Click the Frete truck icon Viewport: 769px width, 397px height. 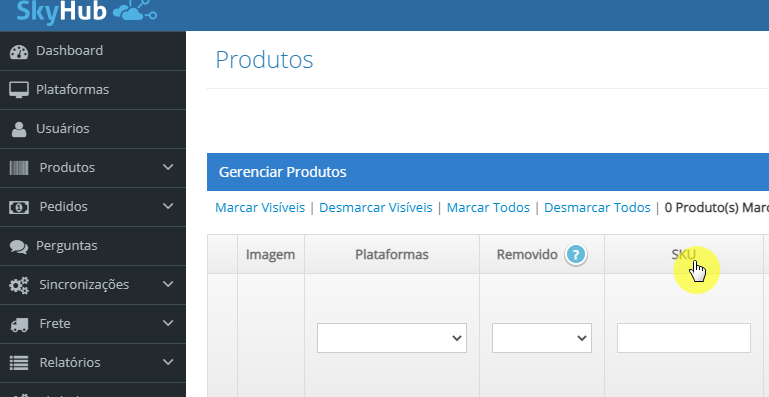pos(19,324)
